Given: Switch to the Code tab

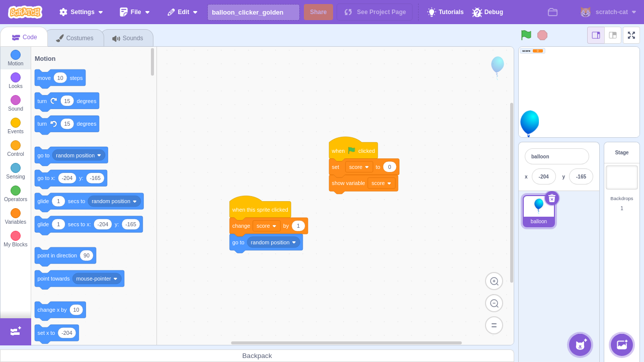Looking at the screenshot, I should coord(24,37).
